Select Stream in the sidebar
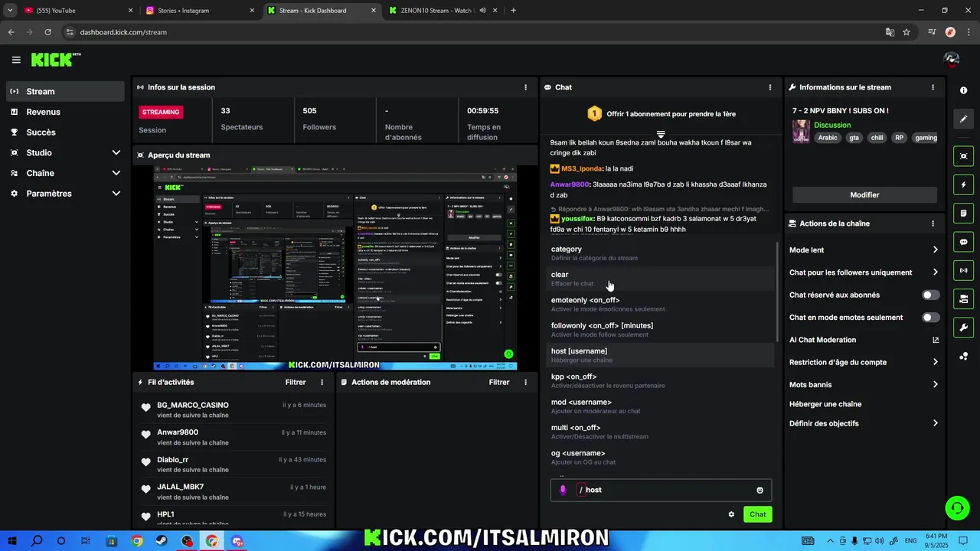 (65, 91)
